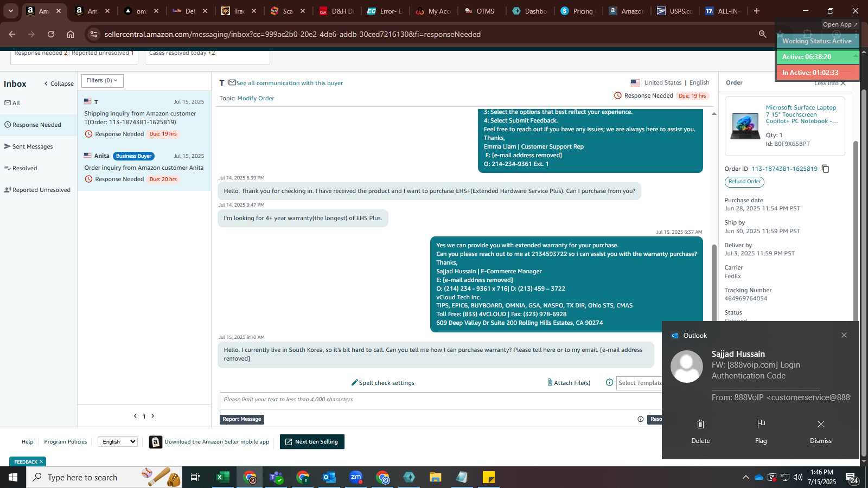This screenshot has width=868, height=488.
Task: Close the FEEDBACK tab
Action: coord(41,462)
